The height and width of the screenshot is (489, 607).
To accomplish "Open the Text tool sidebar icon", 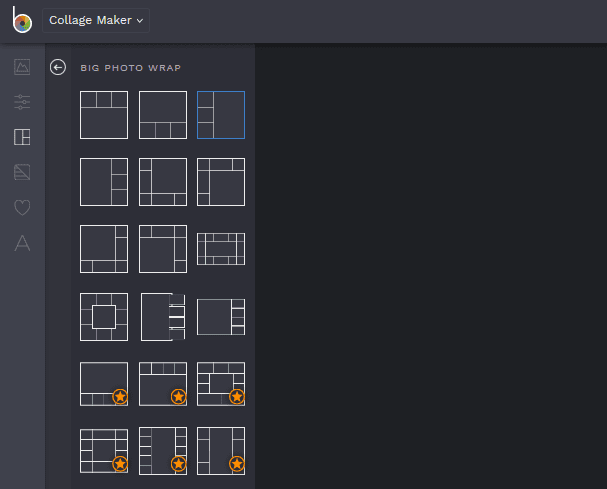I will pyautogui.click(x=22, y=243).
